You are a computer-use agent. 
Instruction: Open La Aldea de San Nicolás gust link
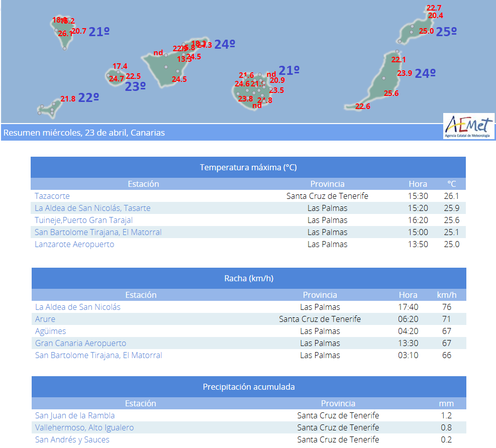point(78,307)
